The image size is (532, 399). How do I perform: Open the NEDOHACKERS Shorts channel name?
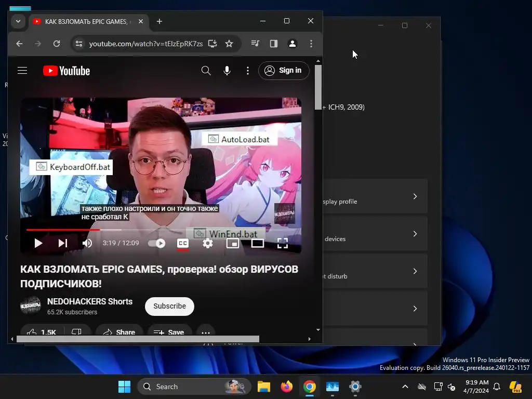point(90,301)
